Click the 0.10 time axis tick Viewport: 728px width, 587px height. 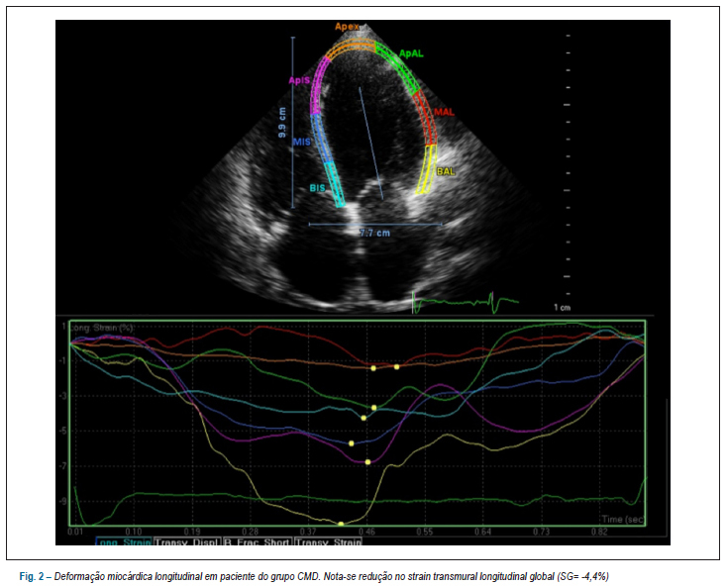134,532
